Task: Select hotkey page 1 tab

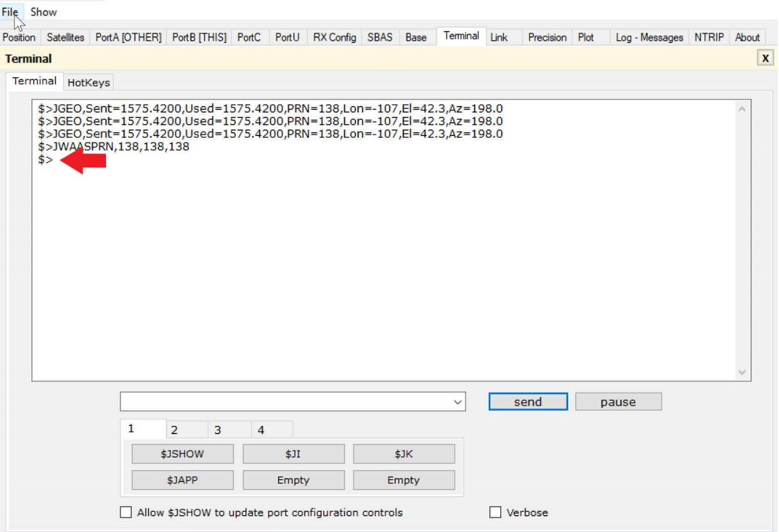Action: (143, 429)
